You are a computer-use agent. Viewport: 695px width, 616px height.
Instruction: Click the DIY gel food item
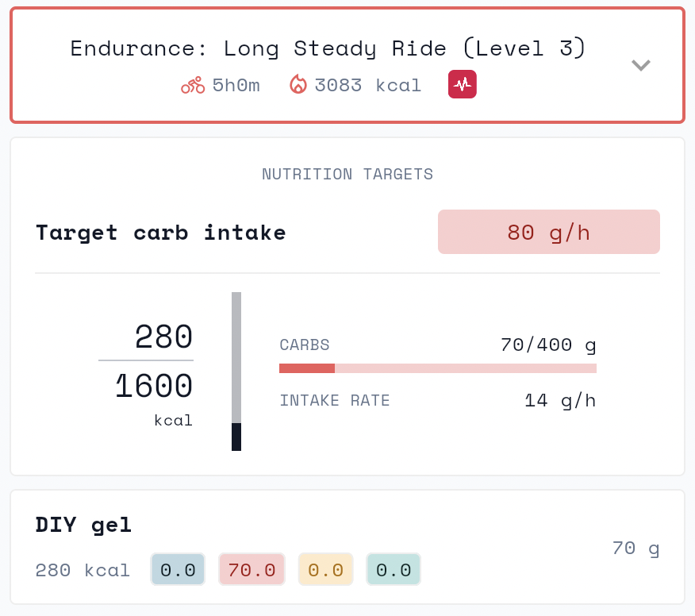click(84, 525)
